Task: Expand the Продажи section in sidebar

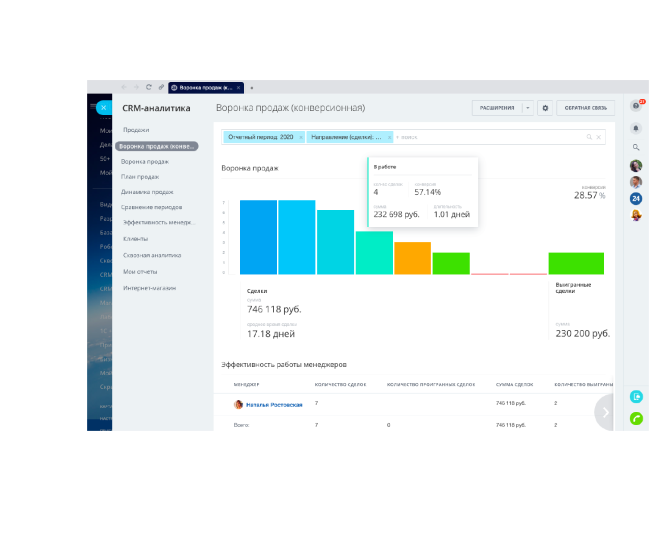Action: click(x=136, y=130)
